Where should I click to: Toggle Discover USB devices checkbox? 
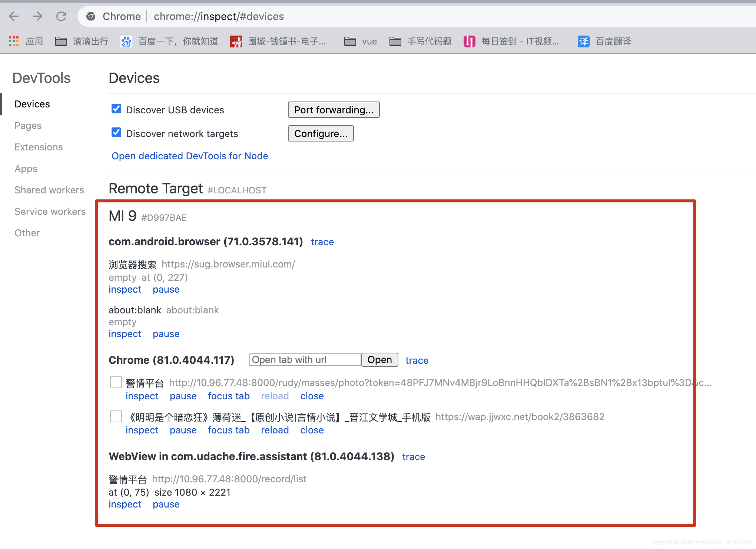(116, 109)
